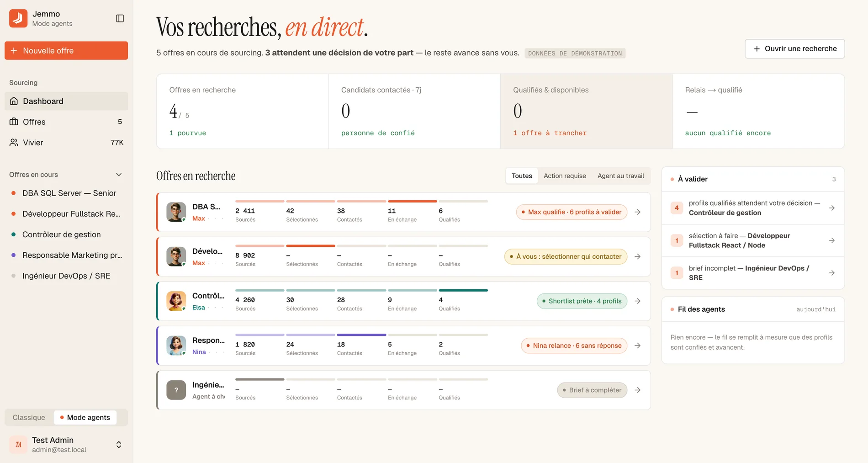Open the Développeur Fullstack React / Node validation arrow
The image size is (868, 463).
click(832, 240)
